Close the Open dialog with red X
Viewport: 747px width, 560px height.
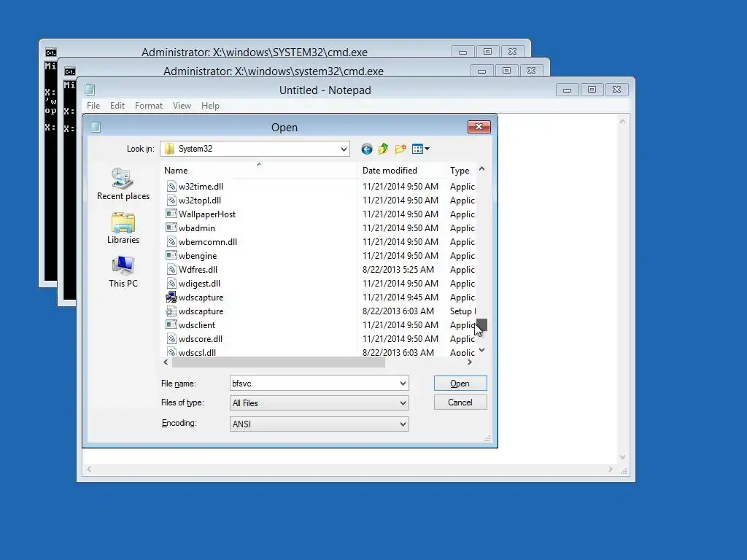pos(479,127)
